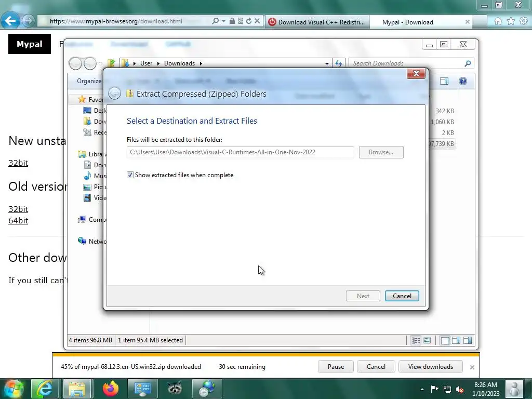Expand the arrow after User in path
This screenshot has width=532, height=399.
click(158, 63)
